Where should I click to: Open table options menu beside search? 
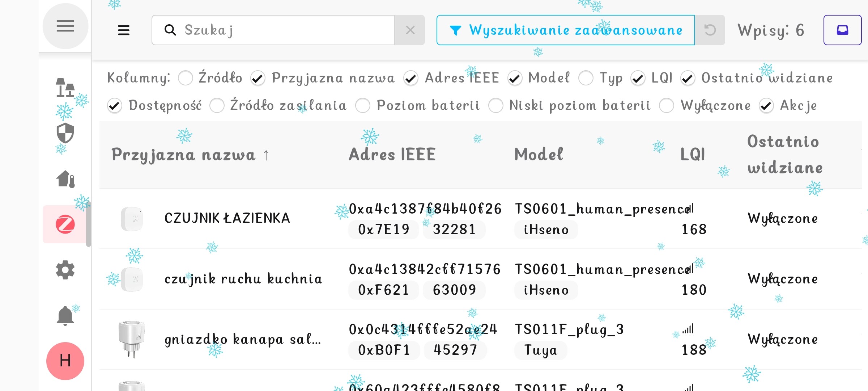124,30
